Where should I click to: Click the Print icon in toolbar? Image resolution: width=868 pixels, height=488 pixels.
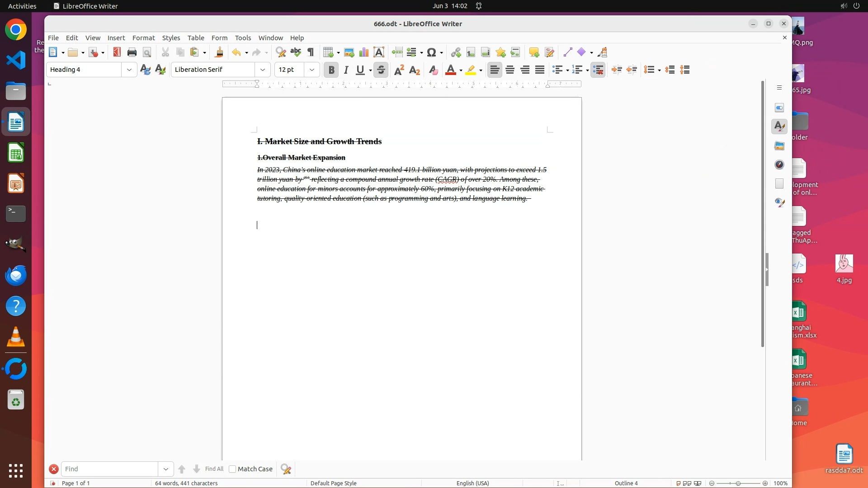point(132,52)
